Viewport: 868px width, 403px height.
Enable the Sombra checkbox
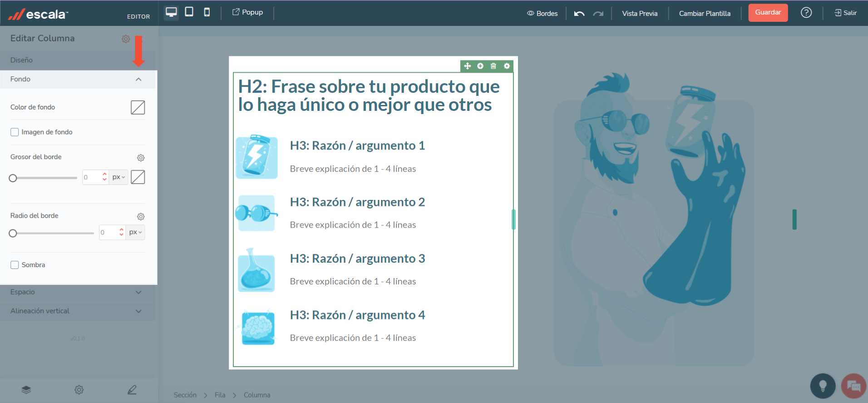coord(15,265)
